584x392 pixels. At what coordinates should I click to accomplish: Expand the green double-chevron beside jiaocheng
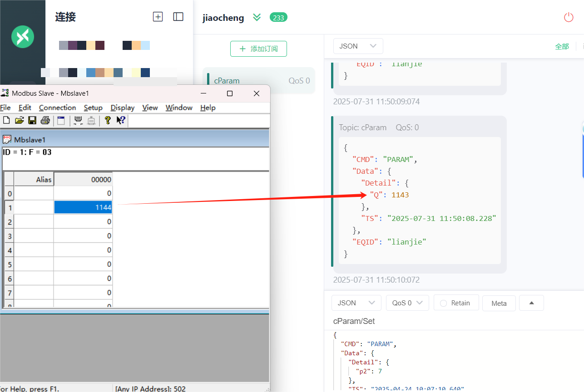tap(257, 17)
